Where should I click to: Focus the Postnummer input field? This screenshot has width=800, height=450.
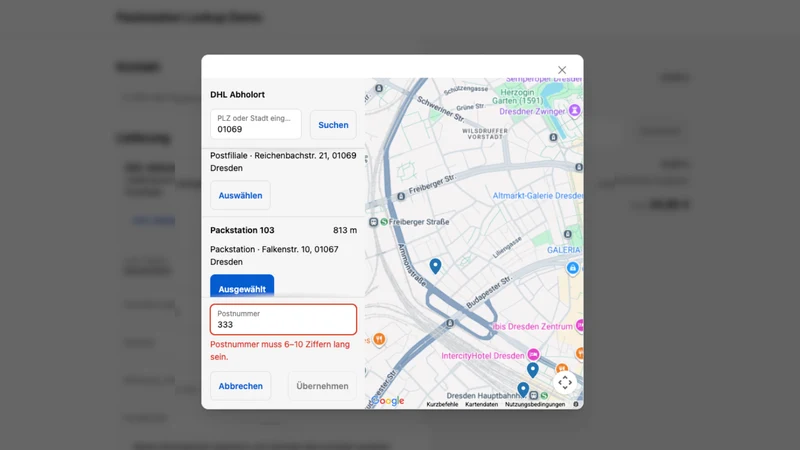pyautogui.click(x=283, y=319)
